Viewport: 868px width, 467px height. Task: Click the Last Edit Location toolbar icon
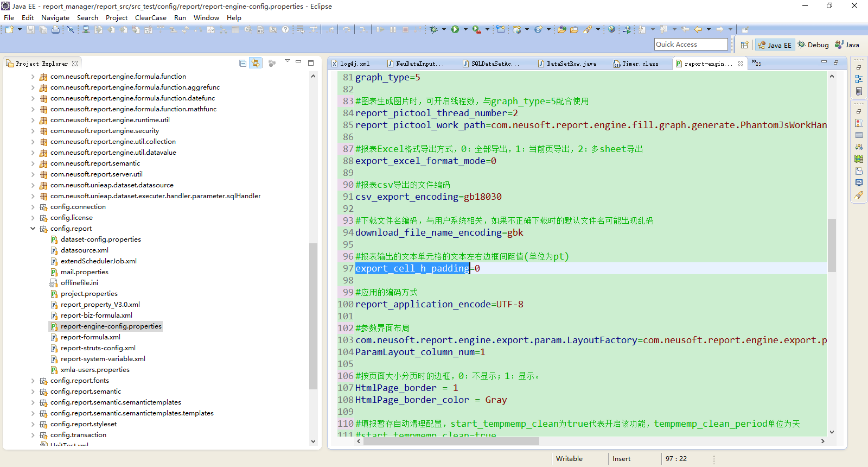point(685,29)
